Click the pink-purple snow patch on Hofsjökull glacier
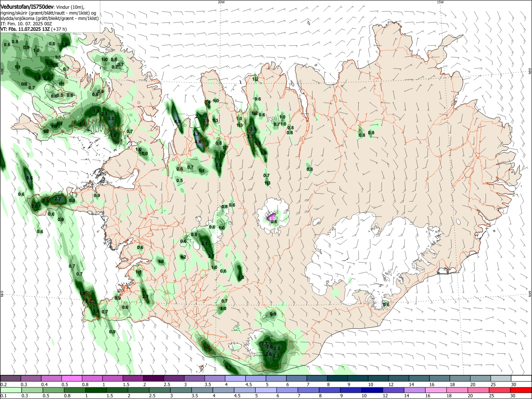The image size is (532, 399). [x=271, y=216]
